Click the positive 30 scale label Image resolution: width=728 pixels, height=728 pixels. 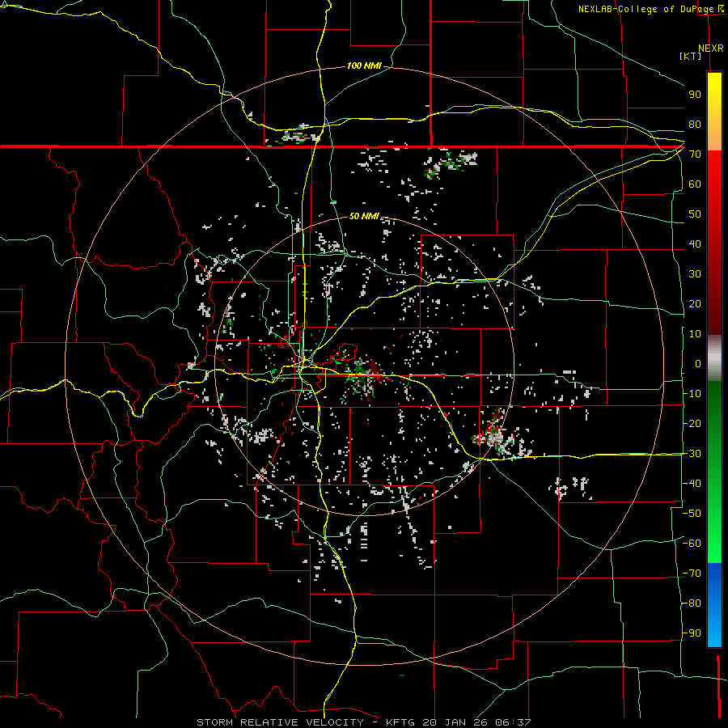695,274
